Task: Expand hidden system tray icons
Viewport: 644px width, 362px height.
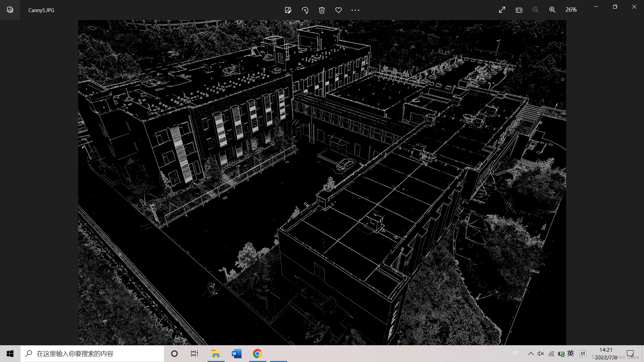Action: (x=531, y=354)
